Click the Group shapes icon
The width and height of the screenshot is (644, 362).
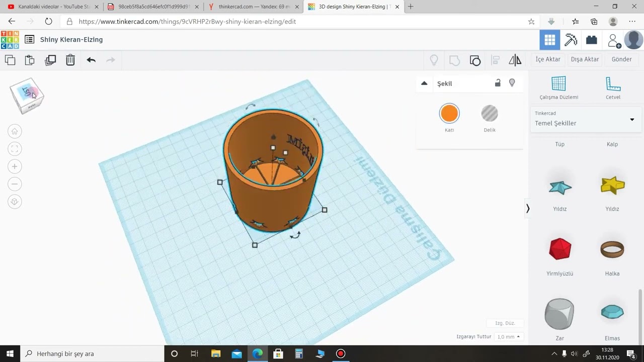[x=454, y=60]
